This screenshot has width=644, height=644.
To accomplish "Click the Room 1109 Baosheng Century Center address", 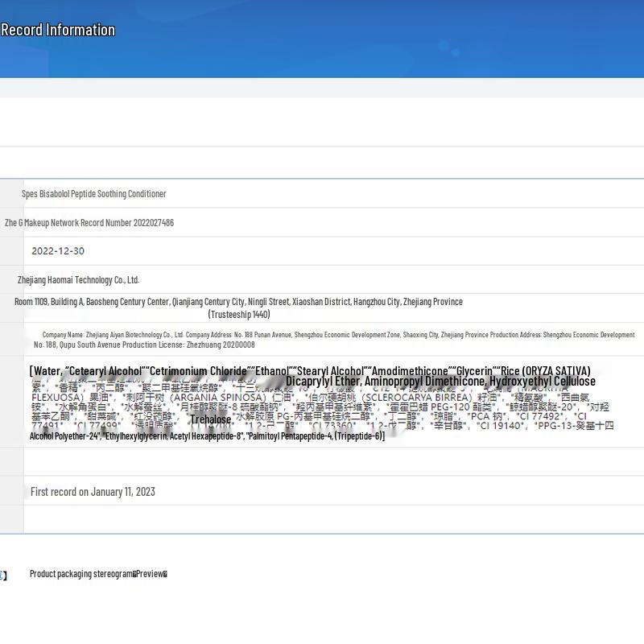I will (x=238, y=302).
